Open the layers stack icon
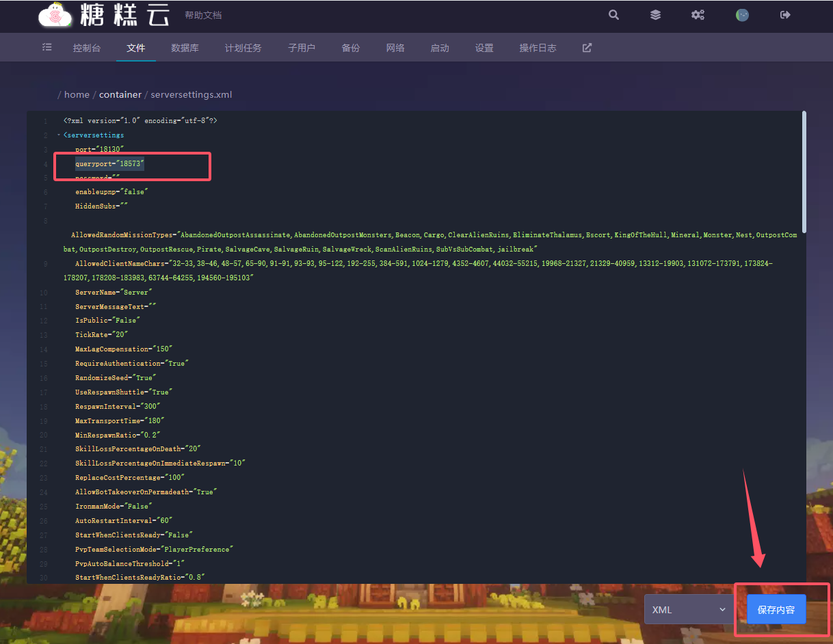The image size is (833, 644). [655, 15]
